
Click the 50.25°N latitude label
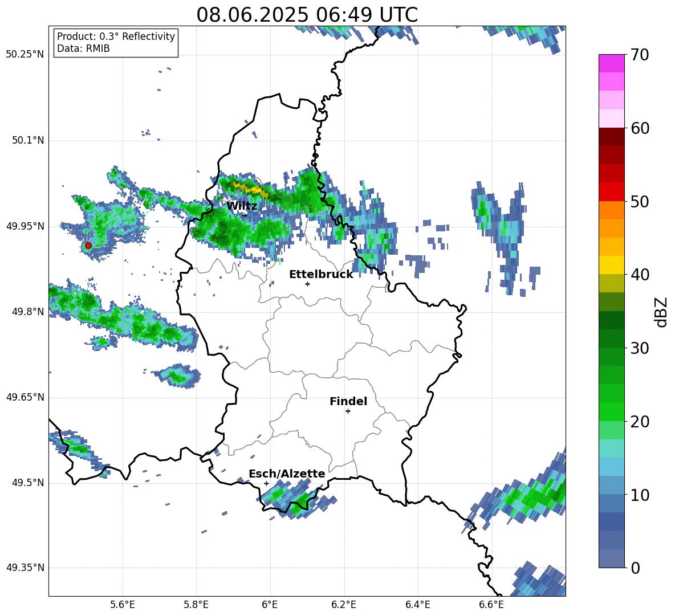[x=25, y=55]
